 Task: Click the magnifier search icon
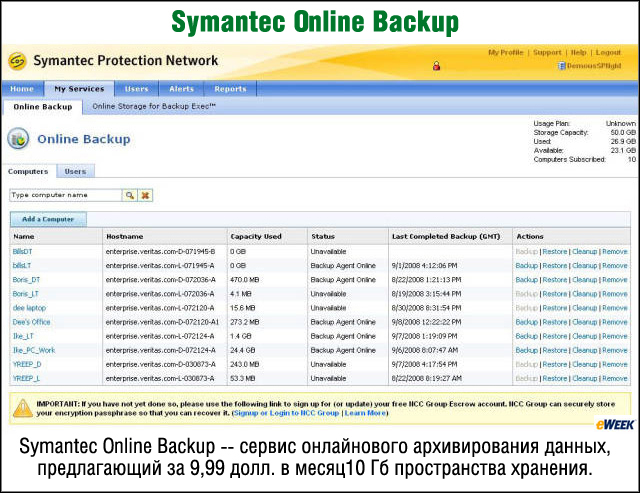tap(130, 195)
